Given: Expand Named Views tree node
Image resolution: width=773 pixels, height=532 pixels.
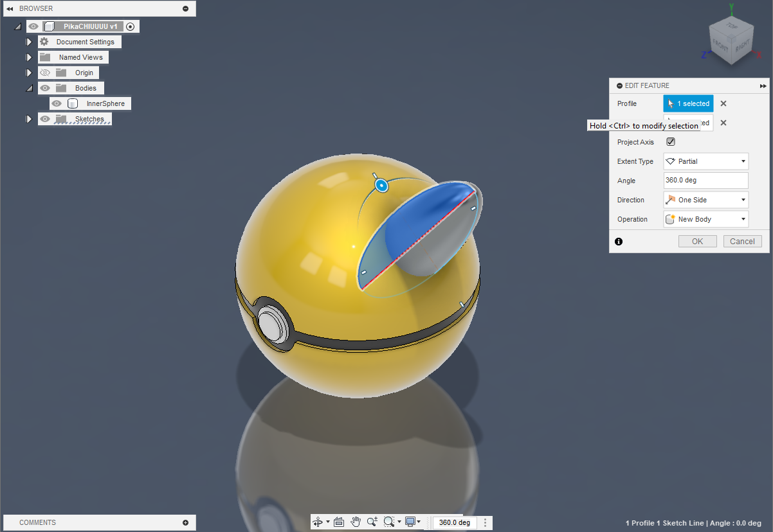Looking at the screenshot, I should 29,57.
